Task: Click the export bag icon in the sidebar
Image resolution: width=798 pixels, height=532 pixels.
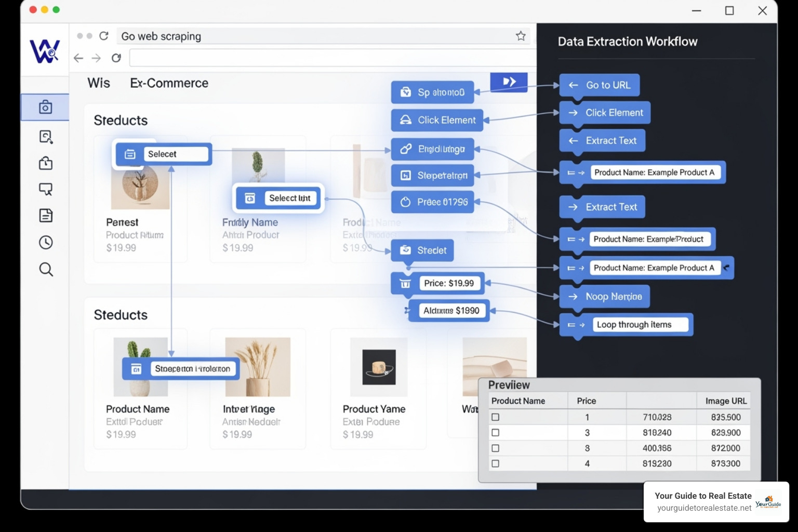Action: [46, 163]
